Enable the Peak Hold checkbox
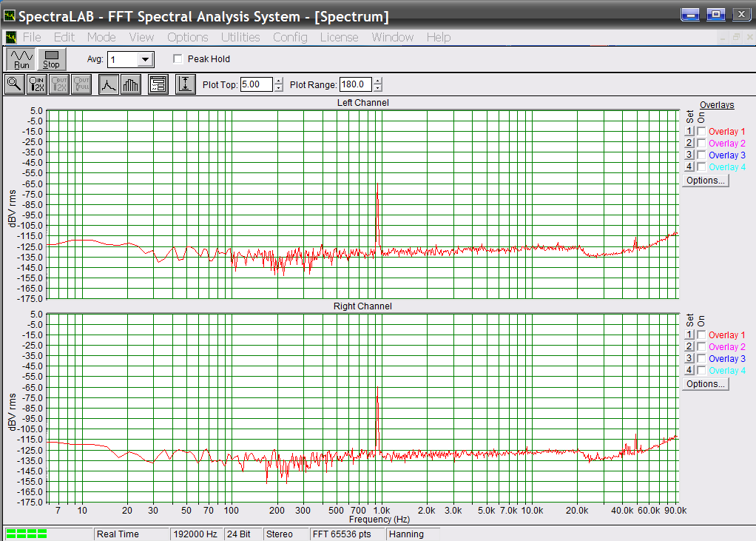Screen dimensions: 756x541 (178, 59)
